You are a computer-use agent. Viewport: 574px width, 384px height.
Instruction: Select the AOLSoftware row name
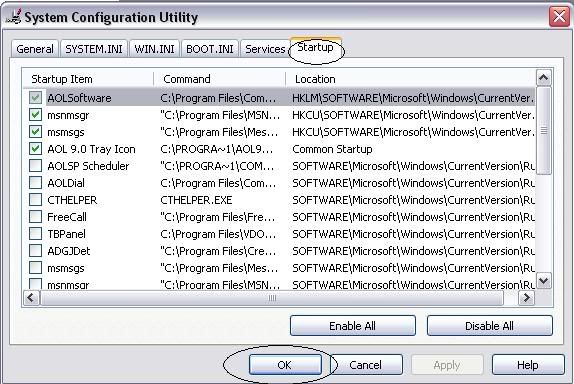79,98
